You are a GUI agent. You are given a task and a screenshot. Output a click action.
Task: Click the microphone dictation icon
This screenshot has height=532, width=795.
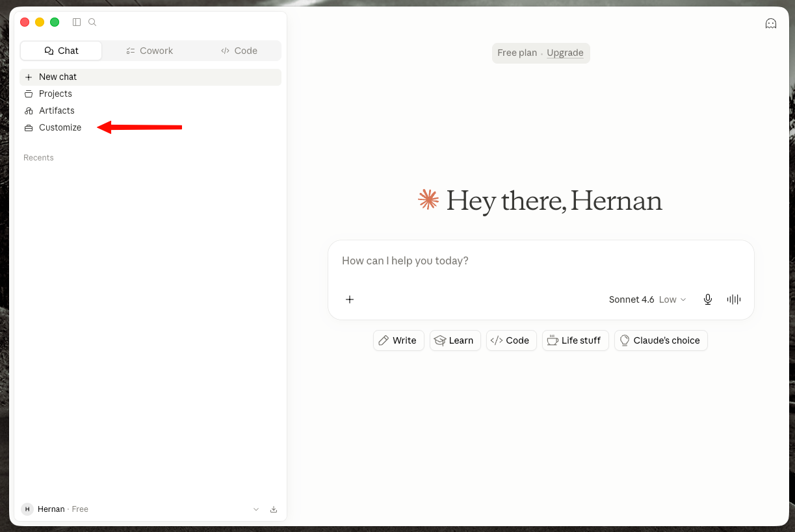(x=708, y=299)
